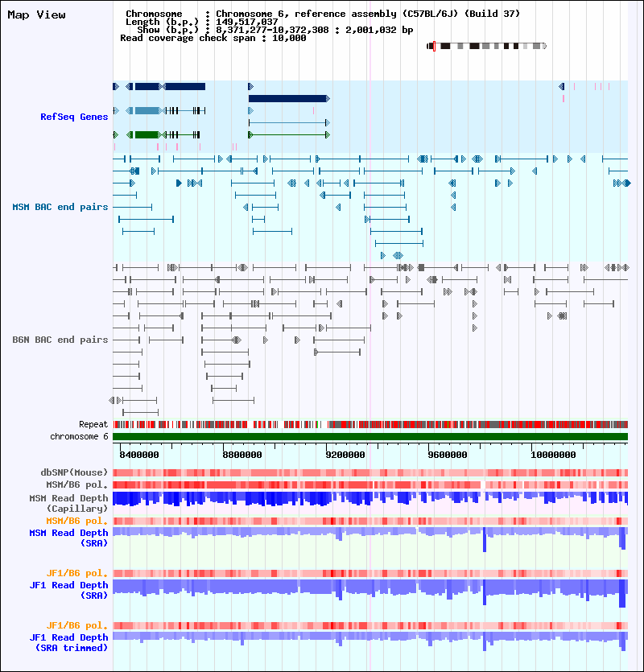Click the Show (b.p.) range text
This screenshot has height=672, width=644.
(x=275, y=30)
